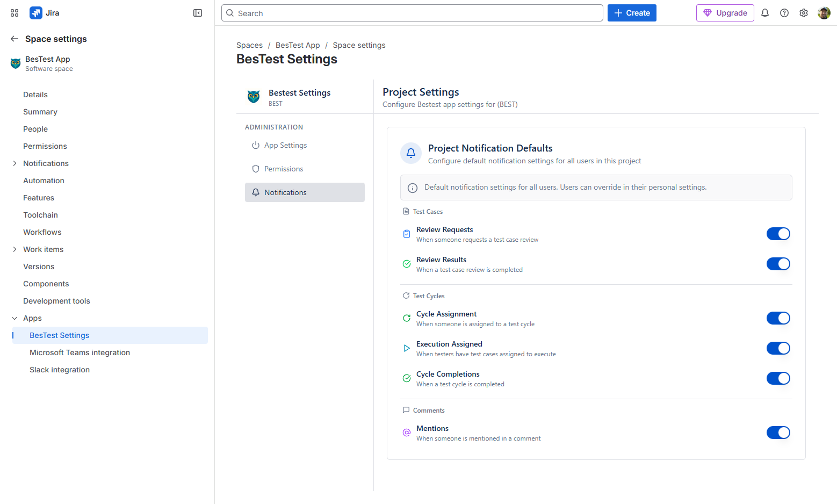837x504 pixels.
Task: Go to Versions settings
Action: pos(39,267)
